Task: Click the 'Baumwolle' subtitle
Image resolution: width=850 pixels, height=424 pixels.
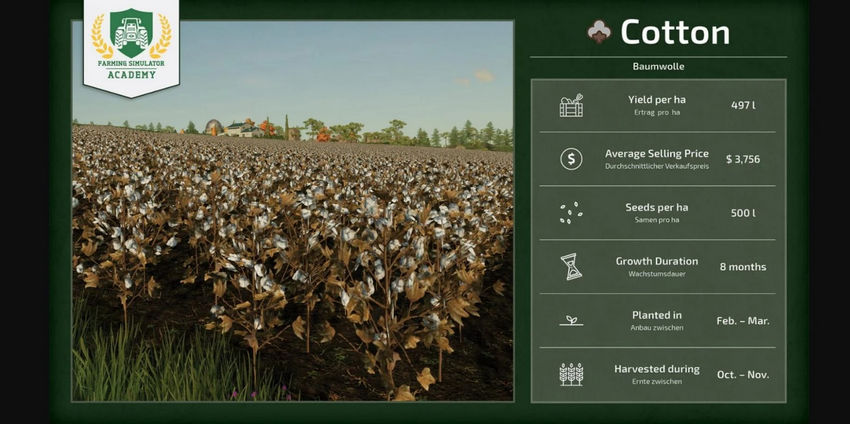Action: (658, 67)
